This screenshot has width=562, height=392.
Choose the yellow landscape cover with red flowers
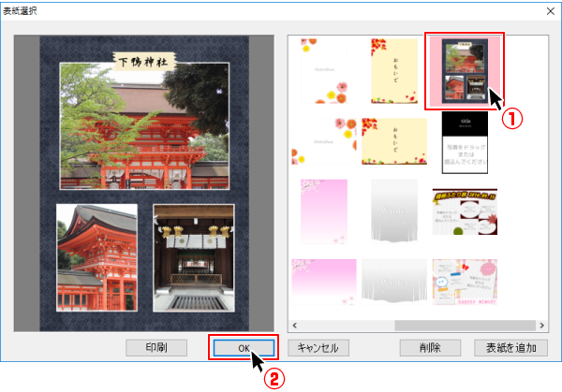(393, 140)
